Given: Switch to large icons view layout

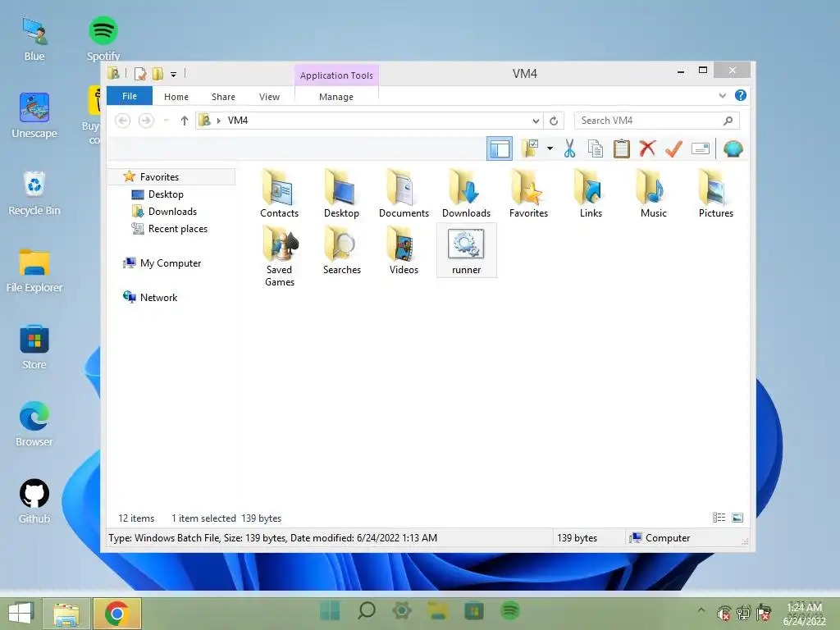Looking at the screenshot, I should click(x=737, y=518).
